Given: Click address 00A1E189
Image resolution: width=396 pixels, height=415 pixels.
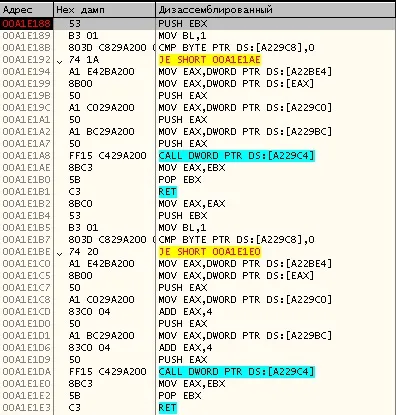Looking at the screenshot, I should 26,36.
